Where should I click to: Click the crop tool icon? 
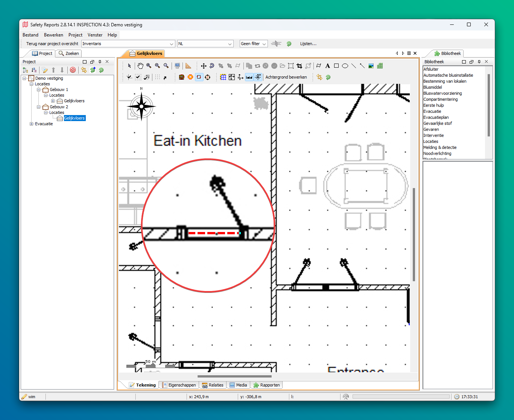(x=299, y=66)
